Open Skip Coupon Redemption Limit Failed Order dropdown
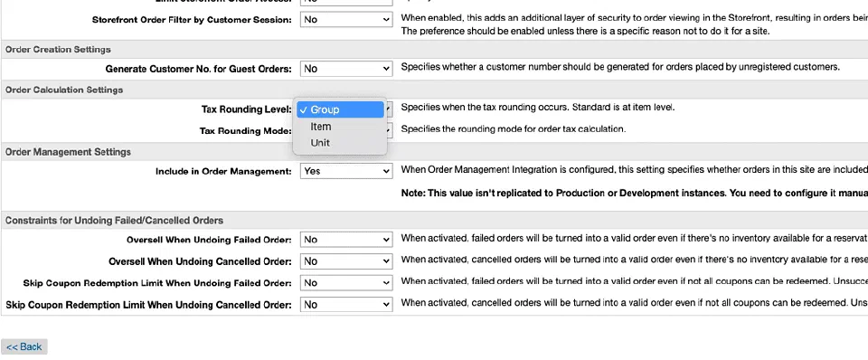 (x=346, y=283)
